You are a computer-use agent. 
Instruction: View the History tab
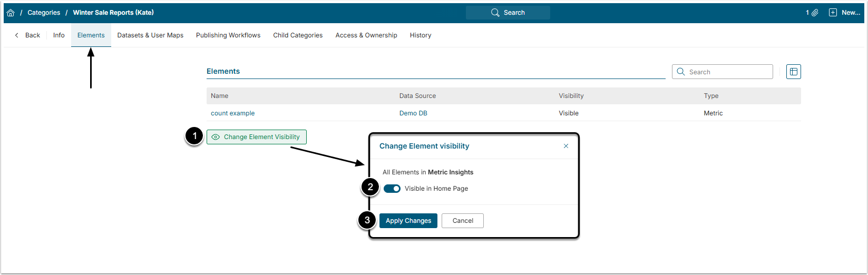tap(421, 35)
